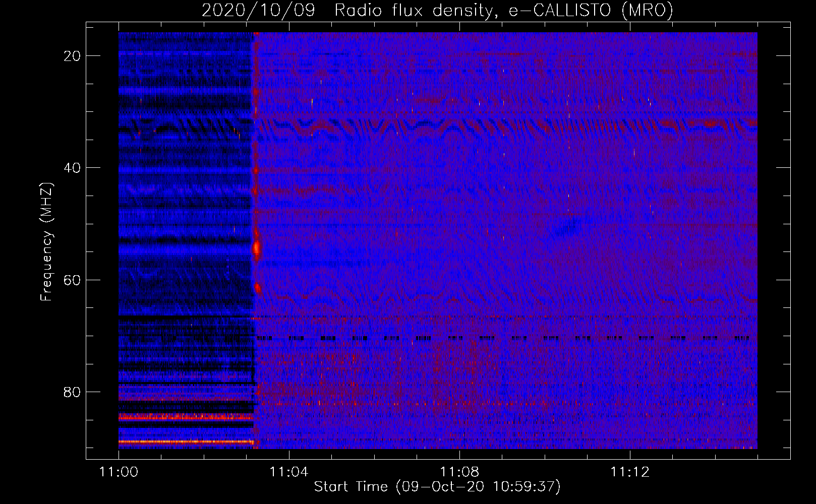Image resolution: width=816 pixels, height=504 pixels.
Task: Click the '20' frequency axis label
Action: 72,56
